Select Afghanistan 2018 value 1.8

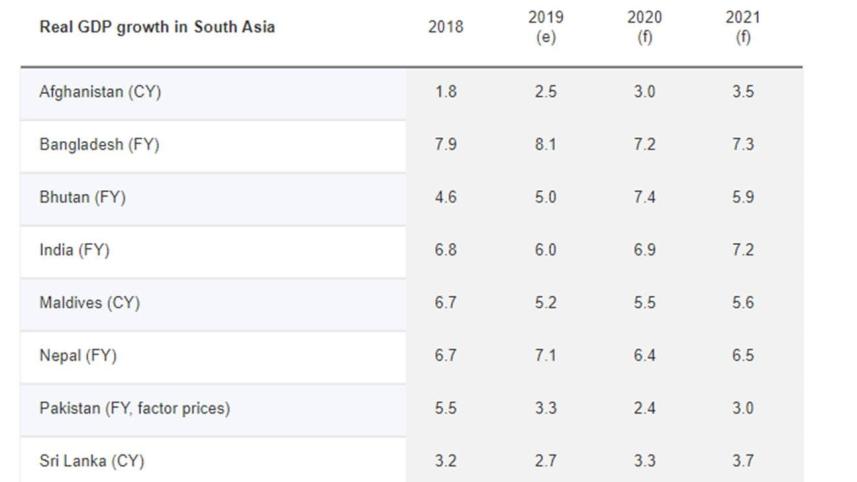pyautogui.click(x=445, y=92)
